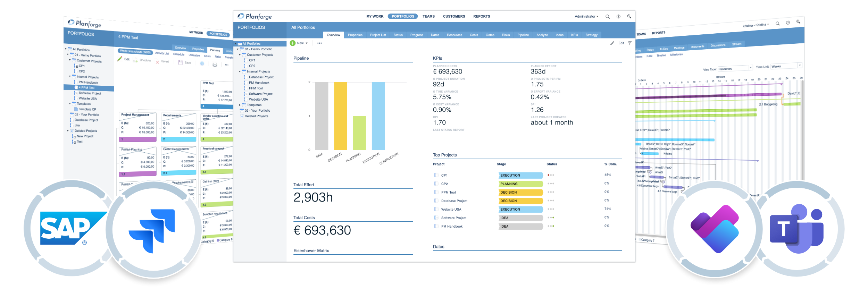Select the Strategy tab

[x=591, y=35]
